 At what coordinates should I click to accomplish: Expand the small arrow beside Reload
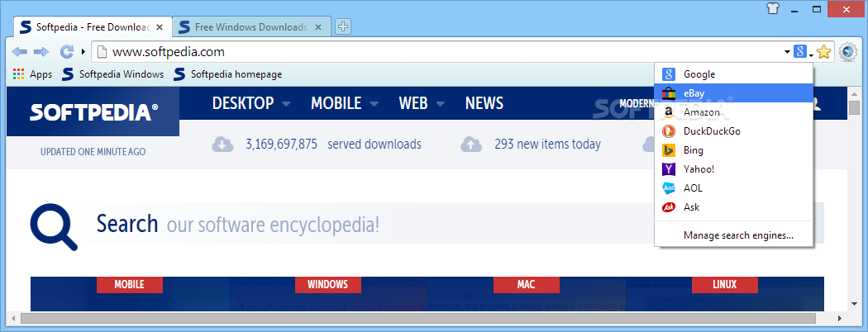[x=83, y=52]
